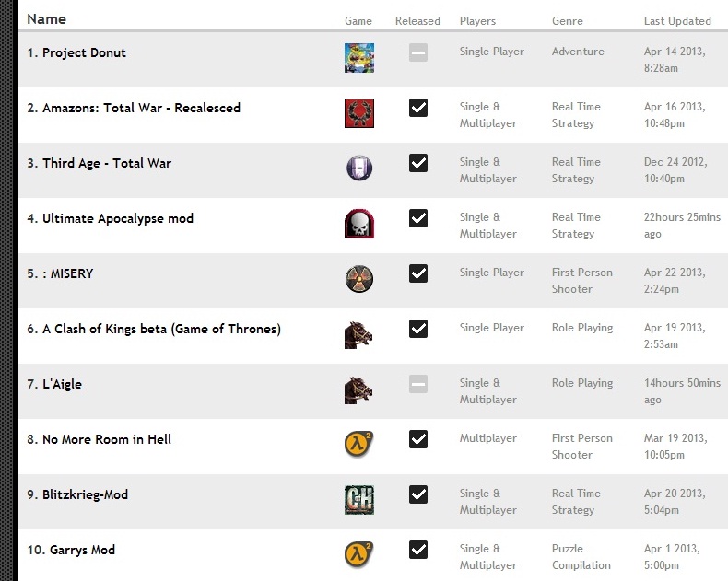The image size is (728, 581).
Task: Click the unreleased dash box for L'Aigle
Action: point(418,384)
